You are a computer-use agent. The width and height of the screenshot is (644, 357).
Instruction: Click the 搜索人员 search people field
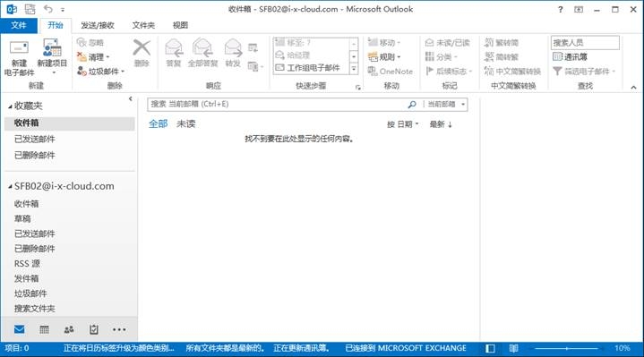point(585,42)
